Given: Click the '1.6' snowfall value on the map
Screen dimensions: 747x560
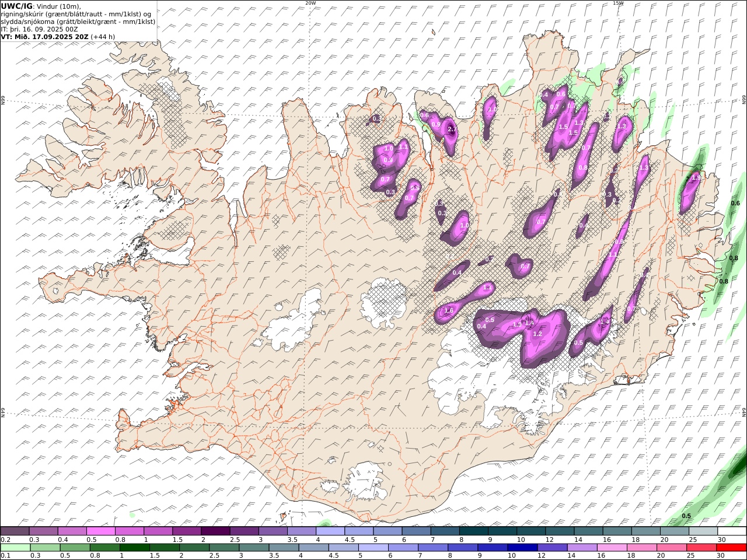Looking at the screenshot, I should (449, 311).
